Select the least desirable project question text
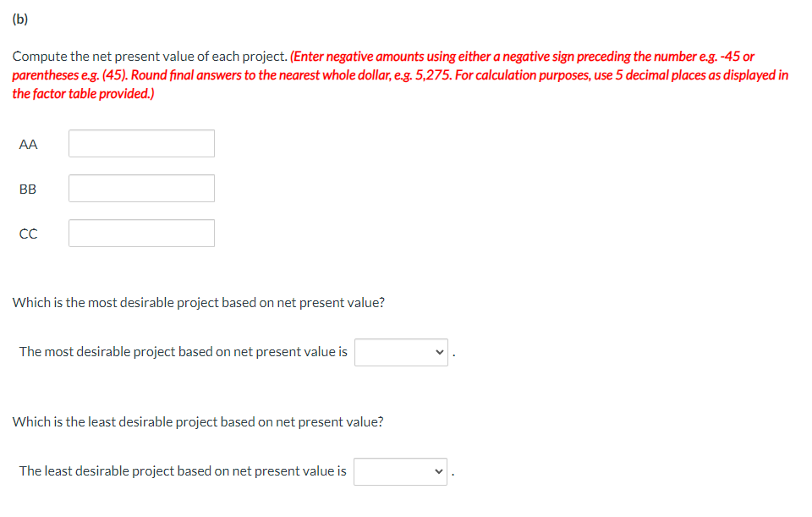 (197, 421)
